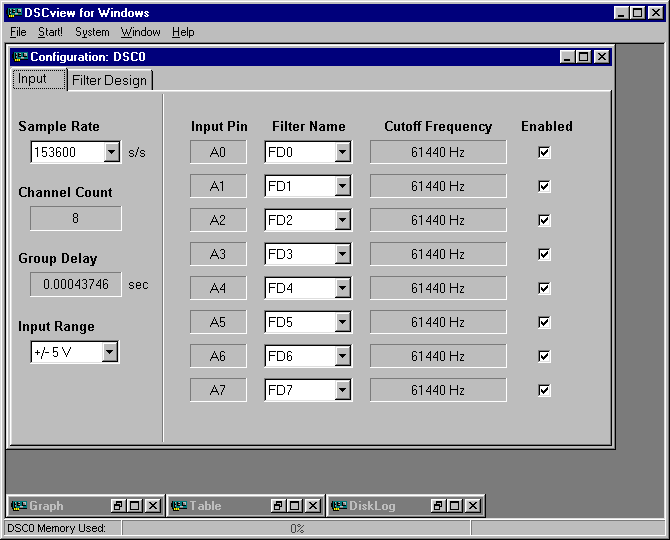Maximize the DSCview main window
The width and height of the screenshot is (670, 540).
tap(638, 13)
